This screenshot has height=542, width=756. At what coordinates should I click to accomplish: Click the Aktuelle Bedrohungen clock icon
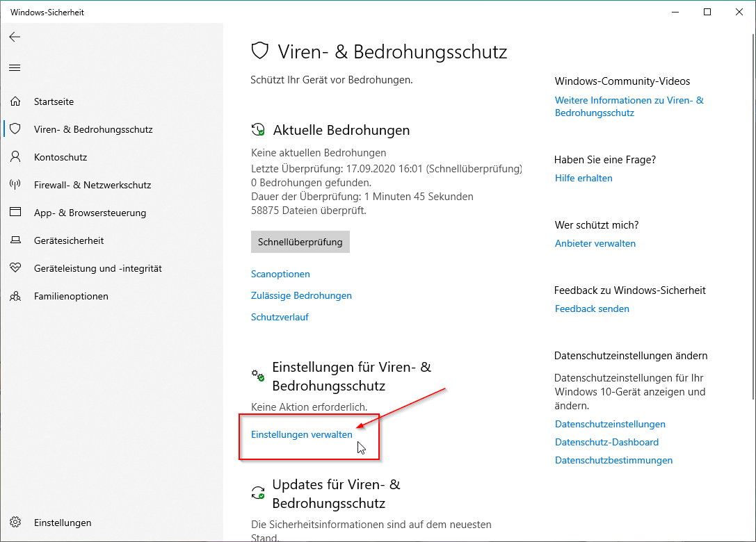point(258,130)
